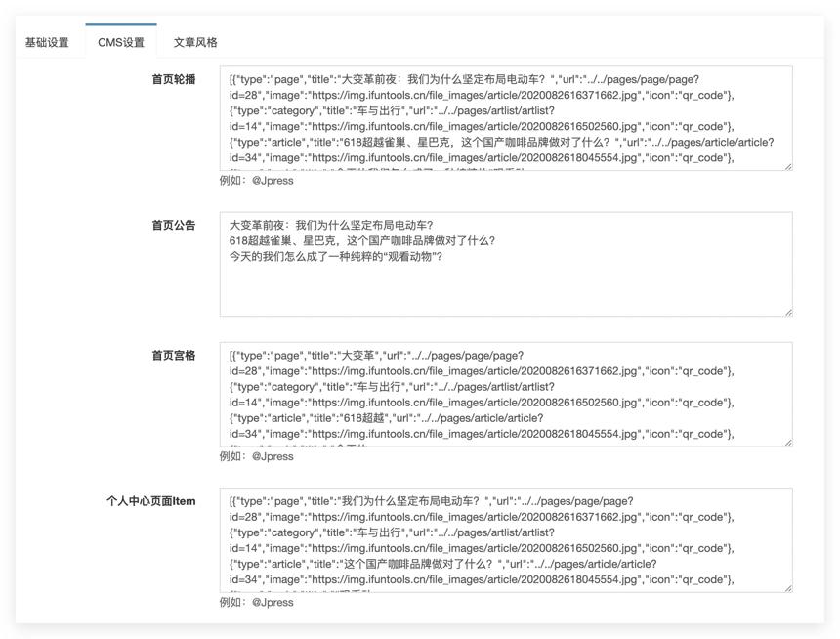840x639 pixels.
Task: Switch to the 基础设置 tab
Action: coord(47,42)
